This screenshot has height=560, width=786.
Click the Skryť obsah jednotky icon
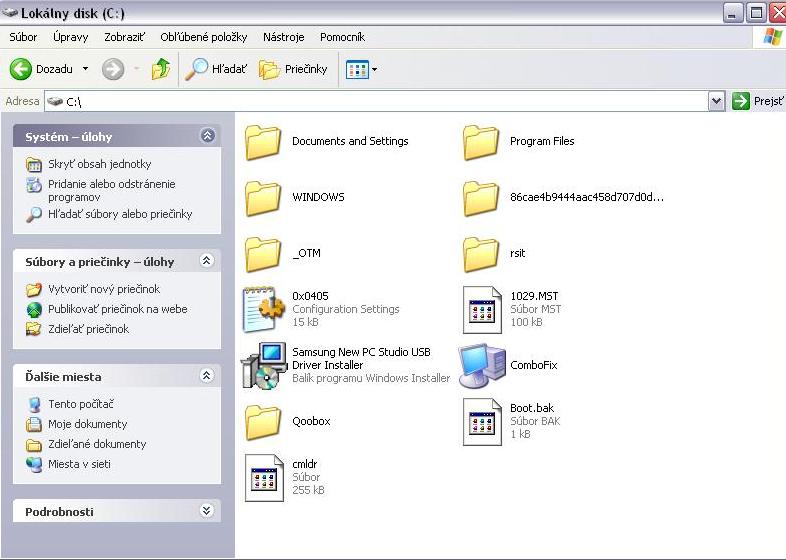coord(34,164)
